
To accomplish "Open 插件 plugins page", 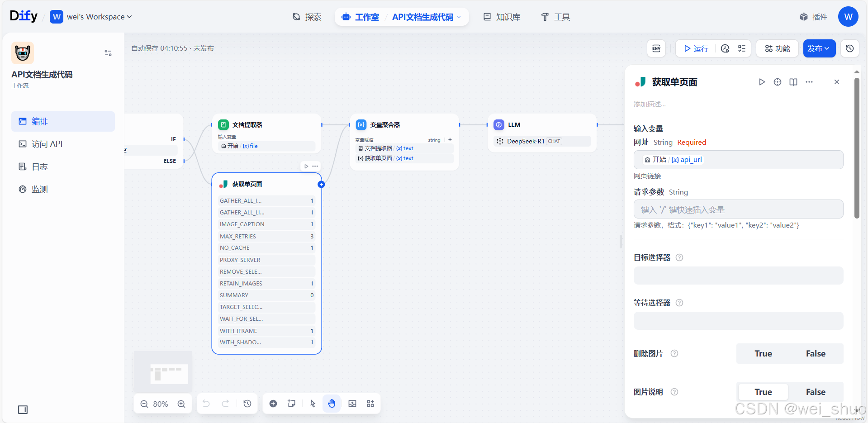I will pos(813,17).
